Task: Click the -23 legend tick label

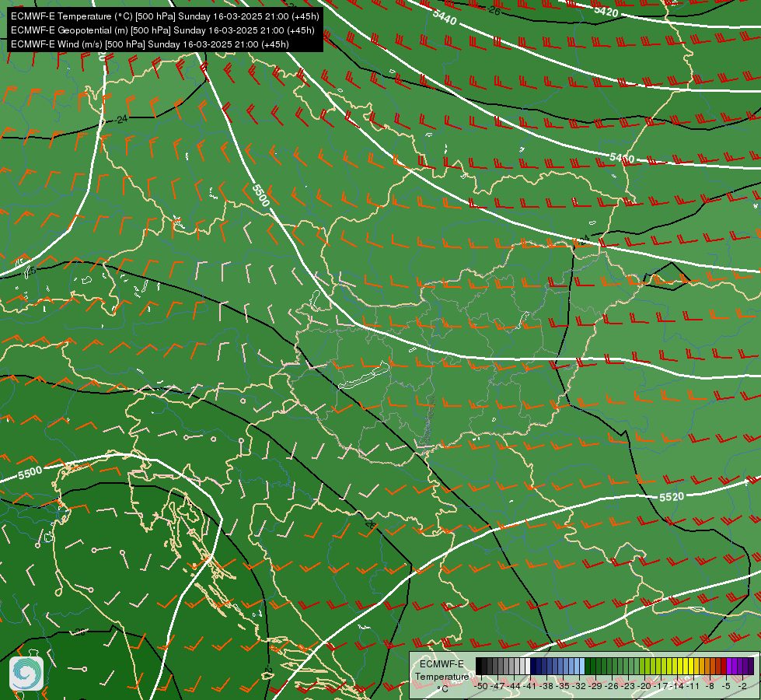Action: pyautogui.click(x=628, y=686)
